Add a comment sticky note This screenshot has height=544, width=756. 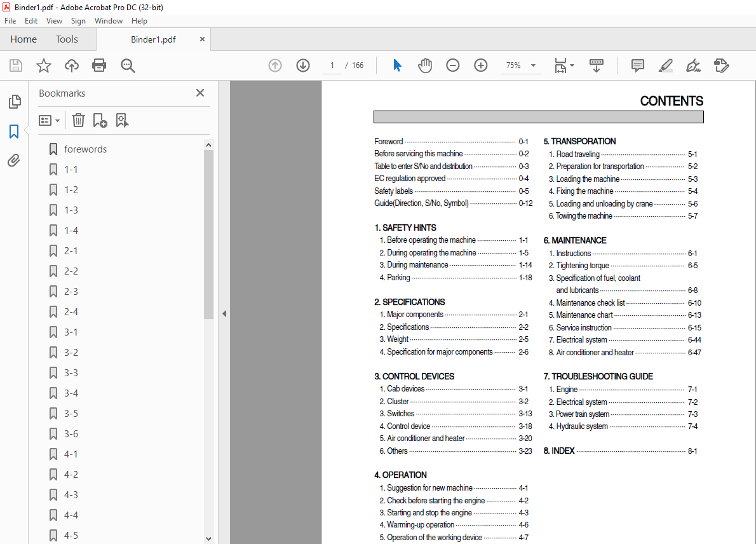tap(637, 65)
